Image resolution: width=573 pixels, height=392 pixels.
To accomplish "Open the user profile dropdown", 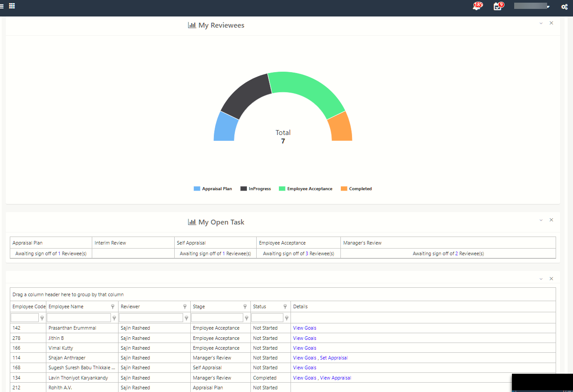I will coord(532,6).
